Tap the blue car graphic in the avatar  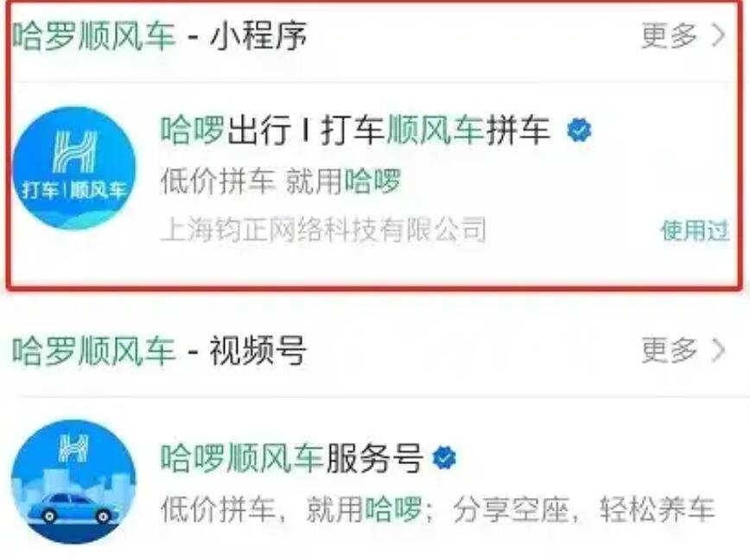pyautogui.click(x=73, y=509)
